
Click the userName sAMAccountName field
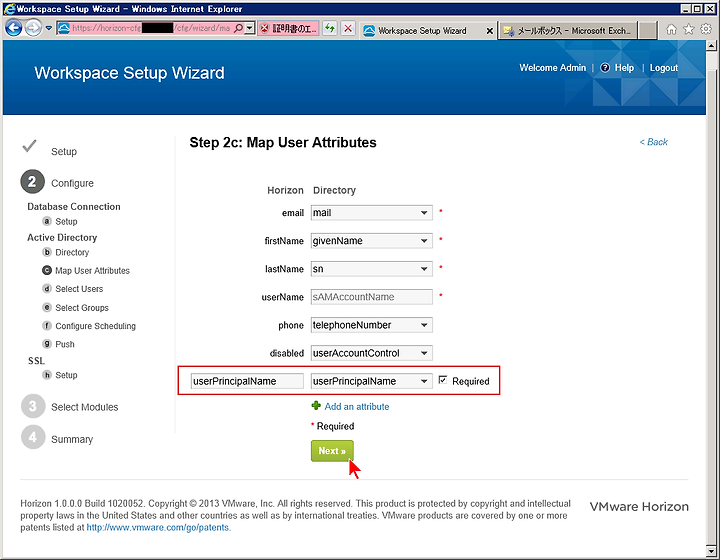(x=371, y=297)
